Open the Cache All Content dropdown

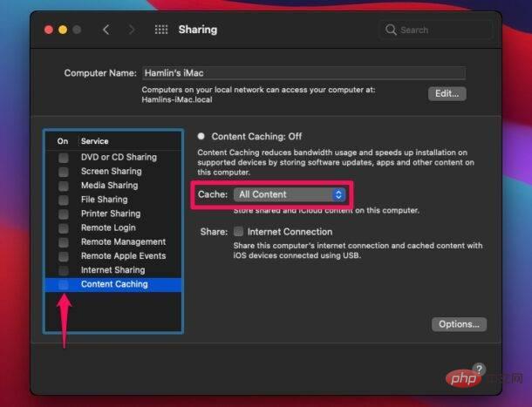pos(291,194)
